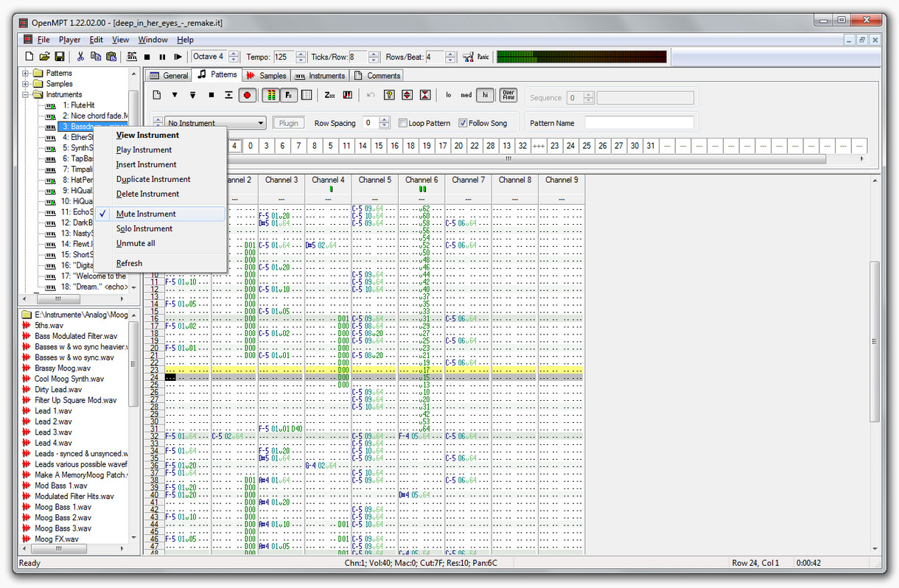Switch to the General tab

click(169, 75)
